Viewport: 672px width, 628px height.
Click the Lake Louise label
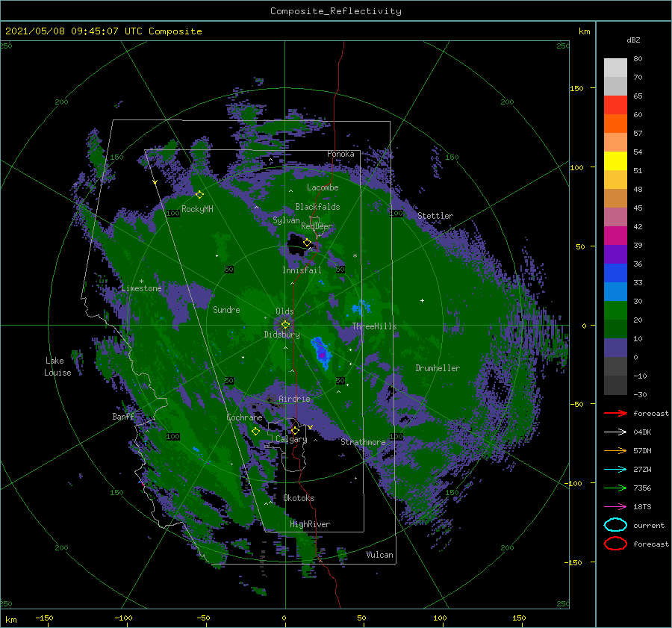(57, 367)
